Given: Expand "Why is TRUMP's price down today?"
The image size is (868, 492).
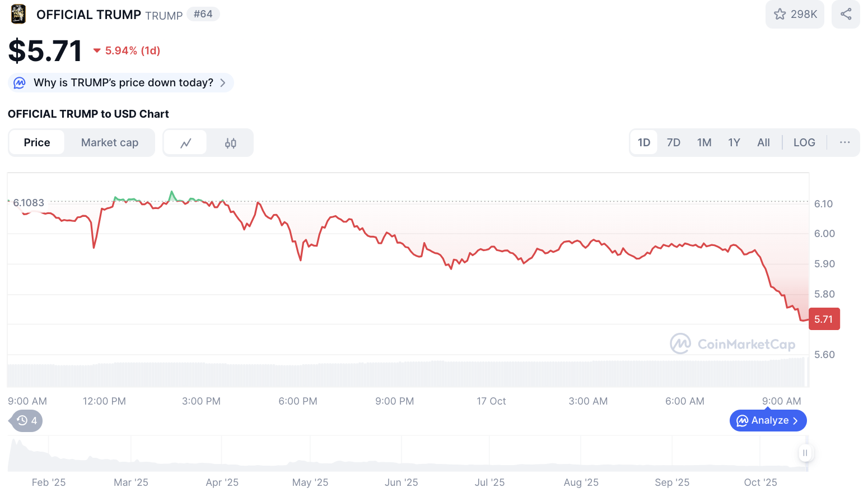Looking at the screenshot, I should [x=123, y=83].
